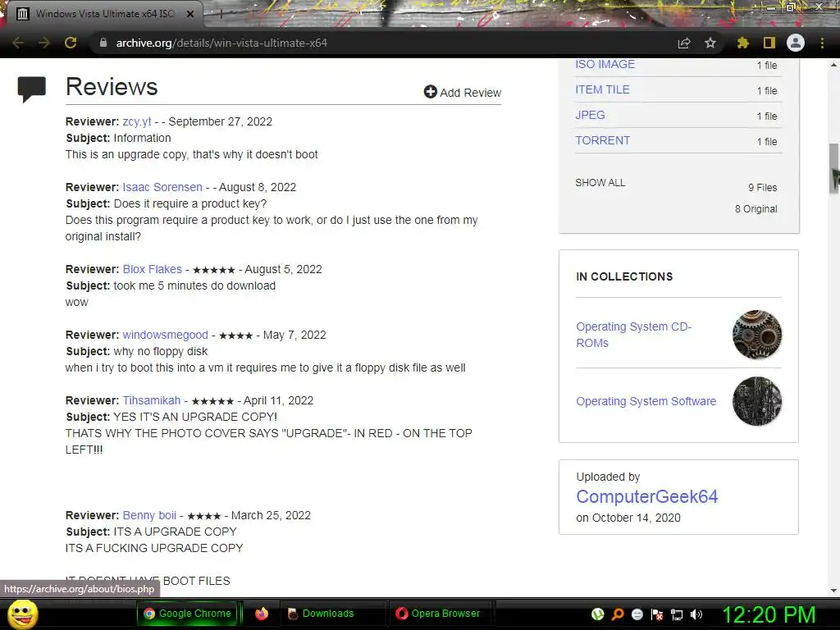Open reviewer zcy.yt profile
The image size is (840, 630).
click(x=137, y=121)
